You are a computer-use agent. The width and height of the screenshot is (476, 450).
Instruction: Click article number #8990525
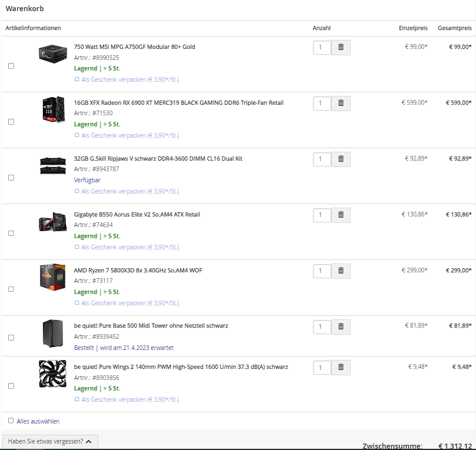[106, 58]
